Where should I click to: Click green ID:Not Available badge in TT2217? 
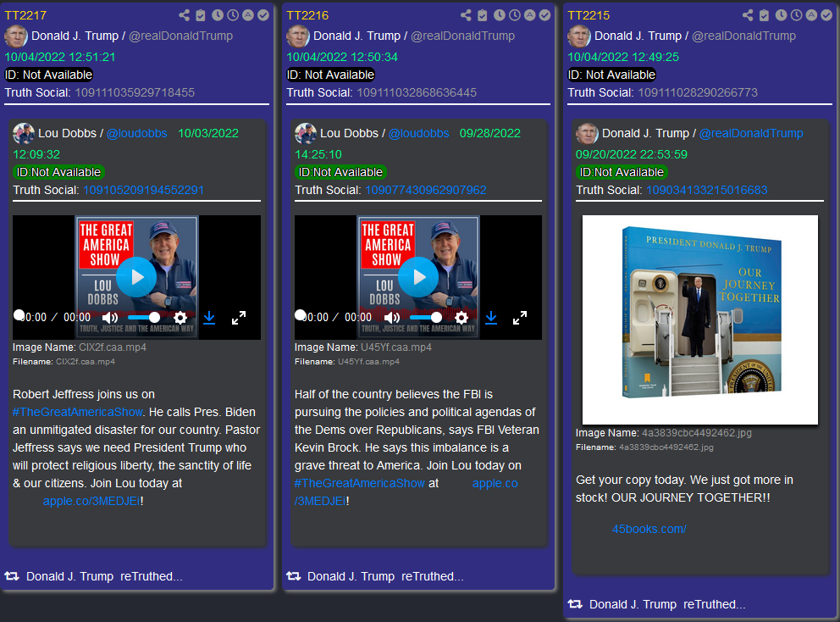pyautogui.click(x=59, y=172)
